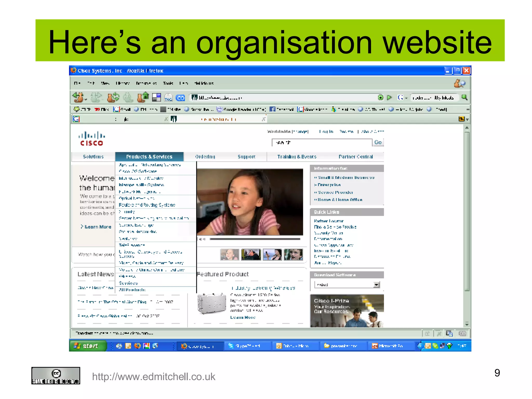Click the Facebook bookmark icon
This screenshot has height=399, width=532.
[272, 109]
